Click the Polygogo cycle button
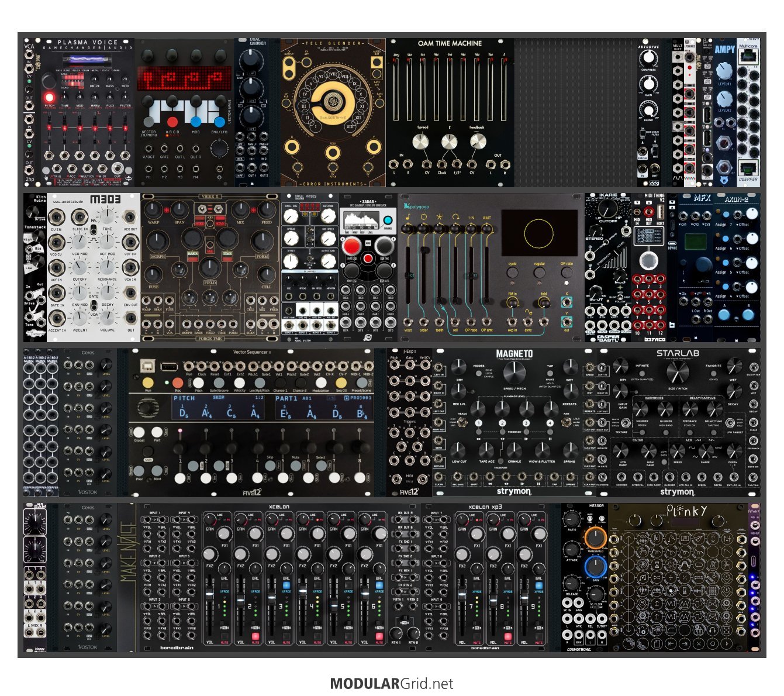This screenshot has width=784, height=696. (512, 273)
